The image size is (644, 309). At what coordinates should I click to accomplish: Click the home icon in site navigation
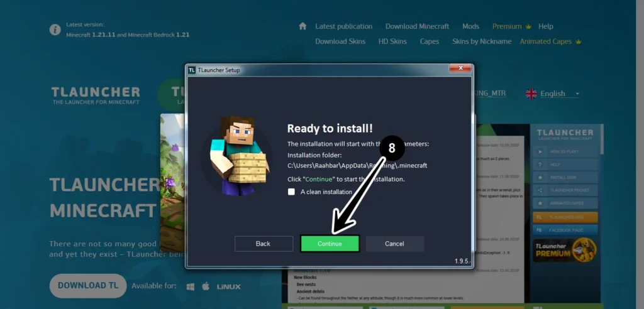tap(303, 26)
